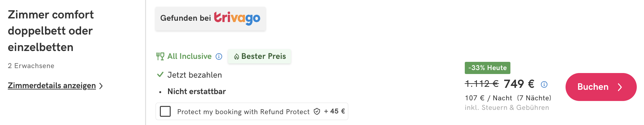Expand the chevron next to Zimmerdetails anzeigen
The width and height of the screenshot is (644, 125).
point(101,86)
